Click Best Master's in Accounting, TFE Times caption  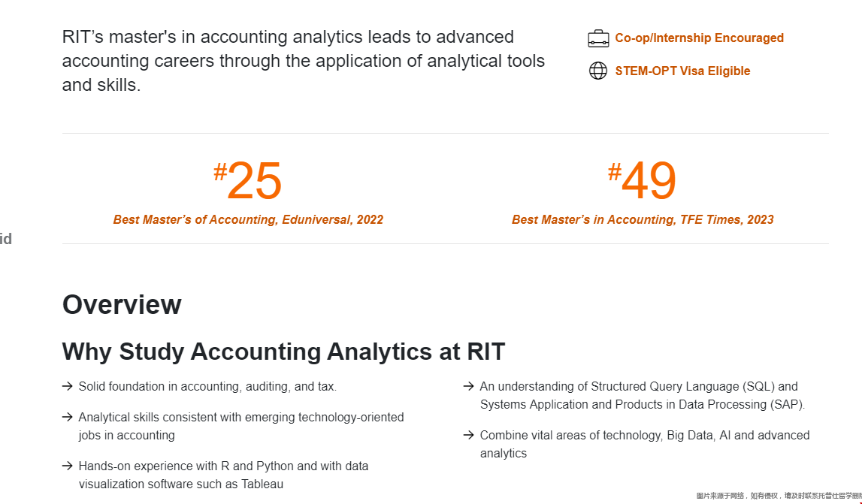point(643,220)
